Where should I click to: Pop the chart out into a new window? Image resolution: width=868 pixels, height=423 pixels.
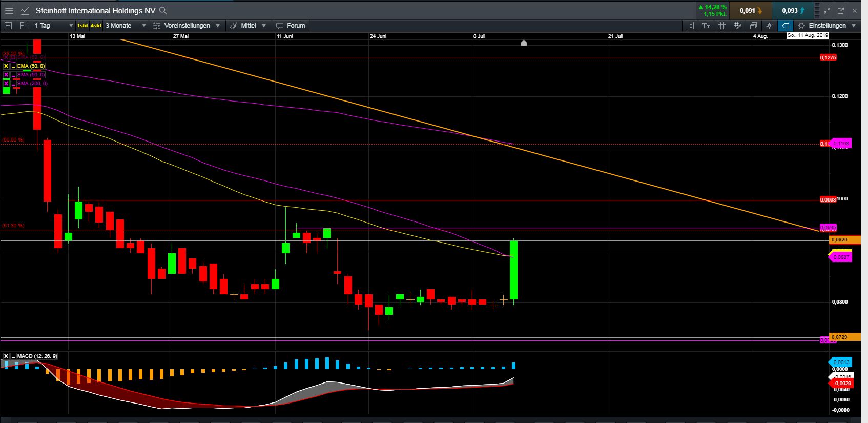(x=841, y=10)
